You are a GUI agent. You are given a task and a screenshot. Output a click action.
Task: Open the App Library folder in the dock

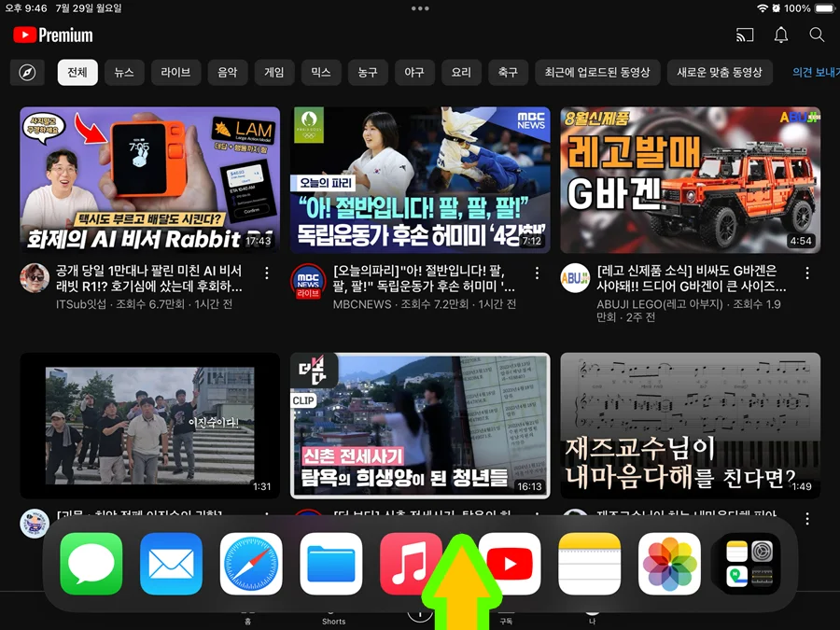pos(749,564)
